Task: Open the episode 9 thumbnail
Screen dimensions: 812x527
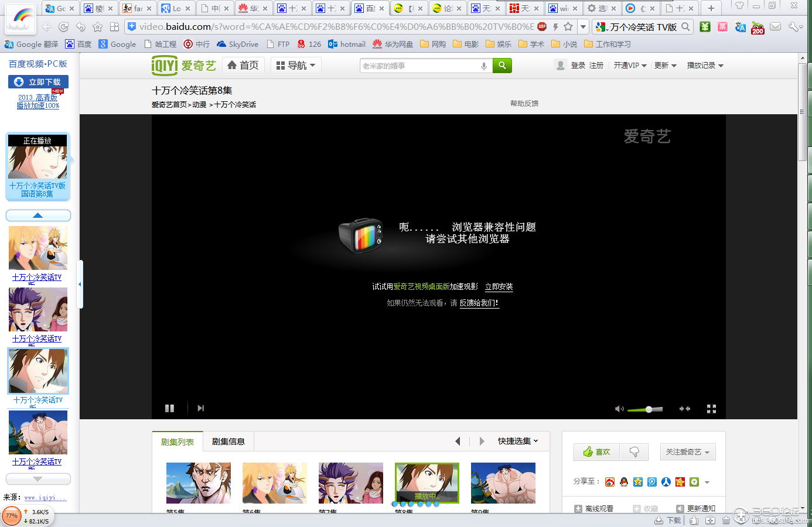Action: coord(503,483)
